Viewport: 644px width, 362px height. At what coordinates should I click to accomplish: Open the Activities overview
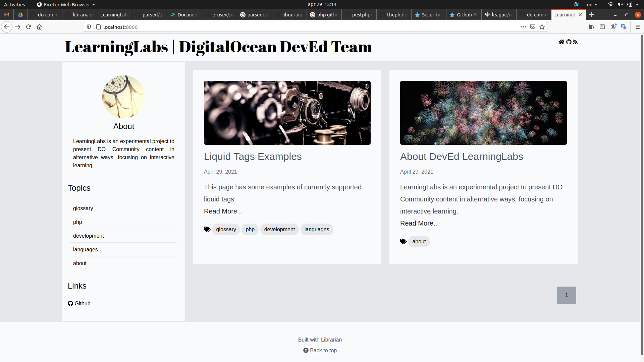tap(14, 4)
